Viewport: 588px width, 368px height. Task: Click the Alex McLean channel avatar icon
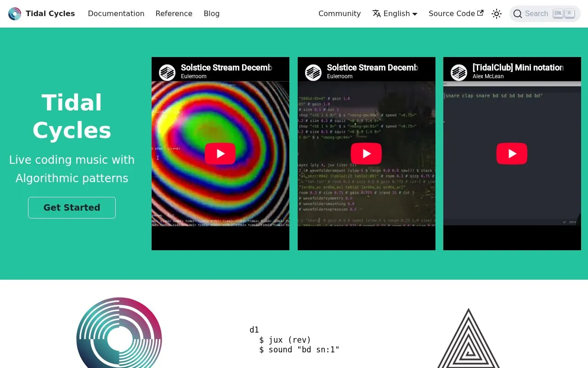click(x=459, y=73)
